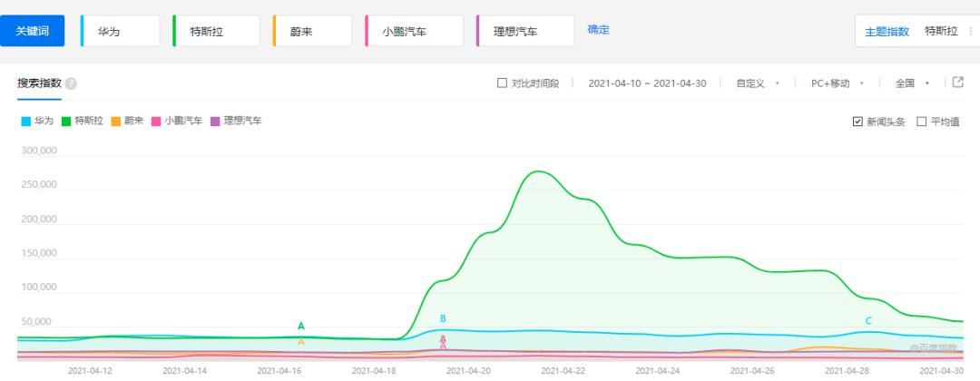Edit the 华为 keyword field

tap(121, 31)
